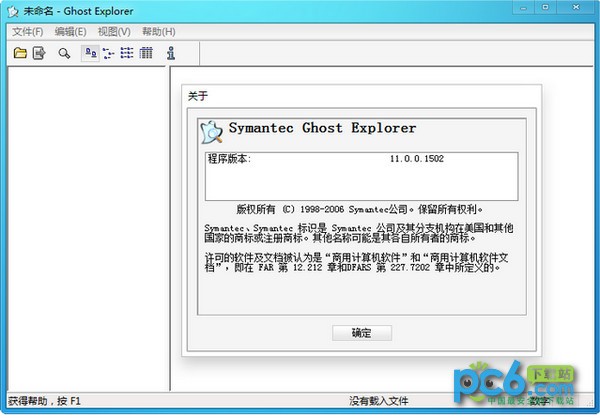The height and width of the screenshot is (418, 600).
Task: Maximize the Ghost Explorer window
Action: [546, 8]
